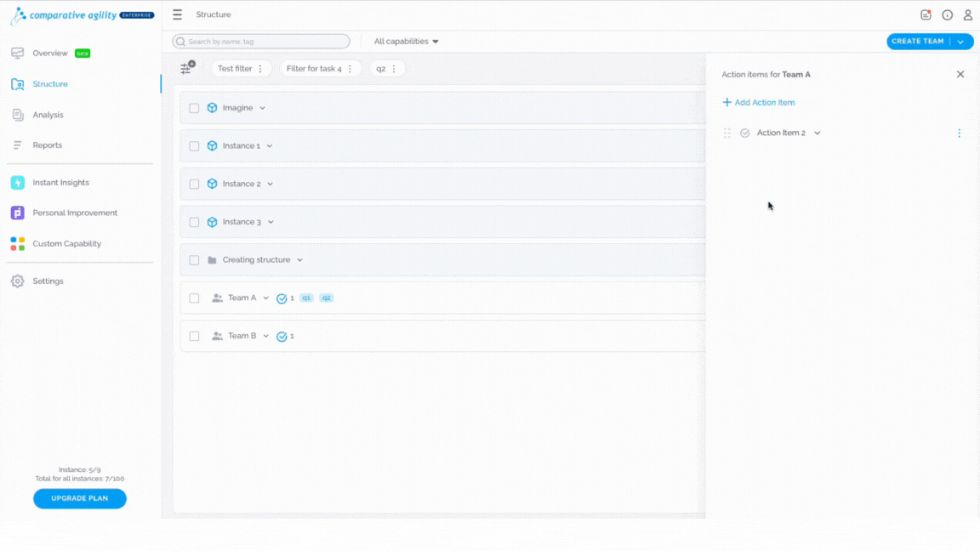Expand the Instance 3 row chevron

[271, 223]
